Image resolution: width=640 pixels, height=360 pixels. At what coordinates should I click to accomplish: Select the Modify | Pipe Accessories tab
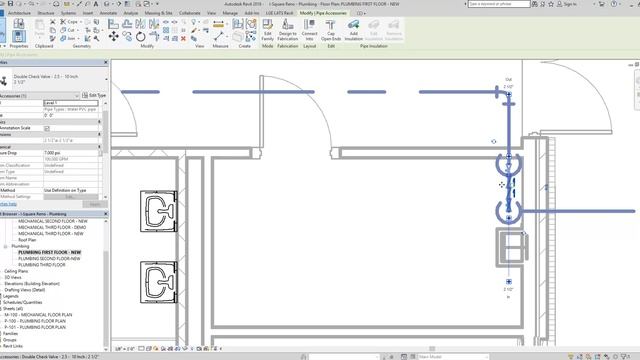click(x=323, y=13)
